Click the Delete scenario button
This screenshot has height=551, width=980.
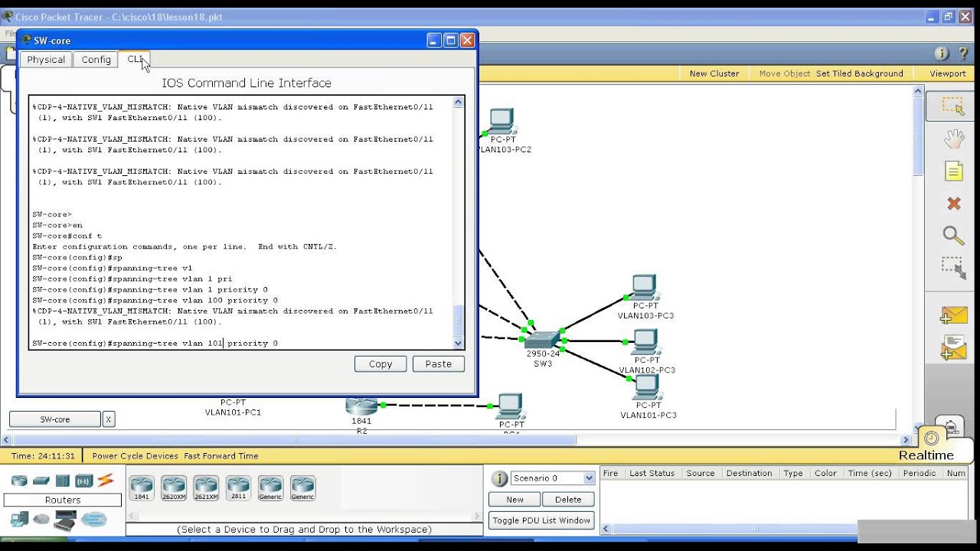(x=568, y=500)
